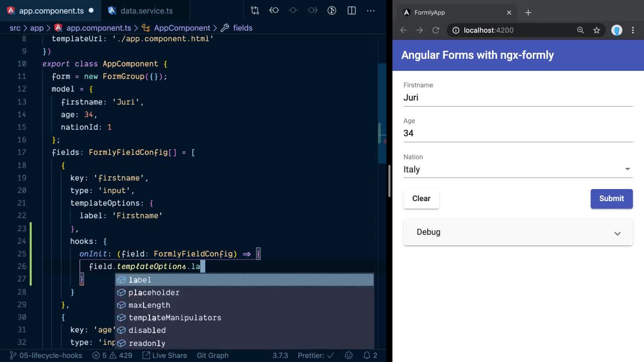644x362 pixels.
Task: Click the Clear button
Action: (421, 199)
